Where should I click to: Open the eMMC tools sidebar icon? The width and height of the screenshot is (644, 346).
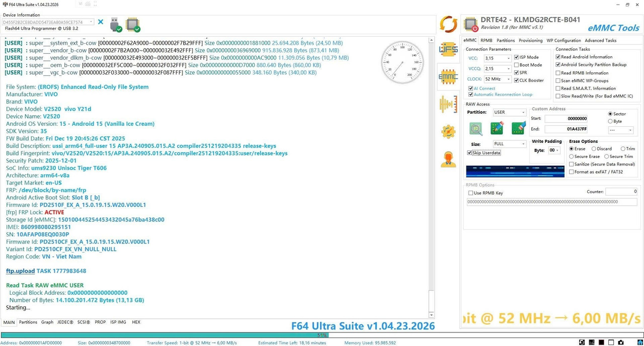[x=448, y=77]
